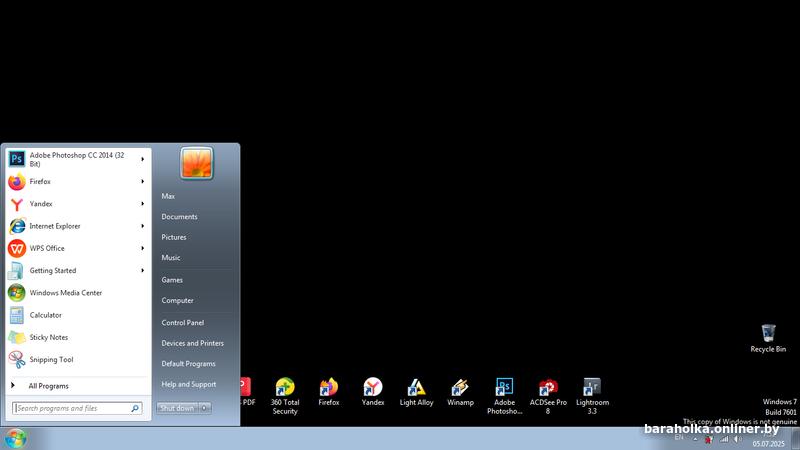
Task: Open Games from Start menu
Action: (172, 280)
